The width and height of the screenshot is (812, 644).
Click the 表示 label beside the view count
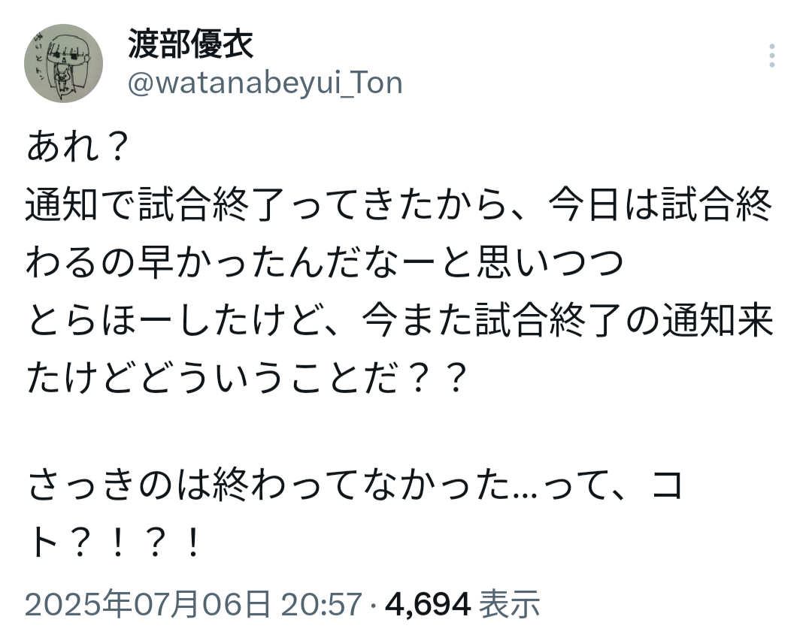click(x=510, y=603)
